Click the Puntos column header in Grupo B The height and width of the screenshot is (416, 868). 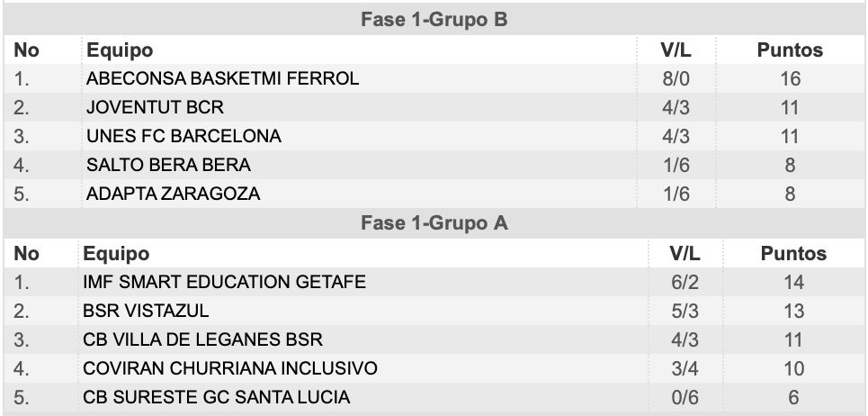point(790,50)
